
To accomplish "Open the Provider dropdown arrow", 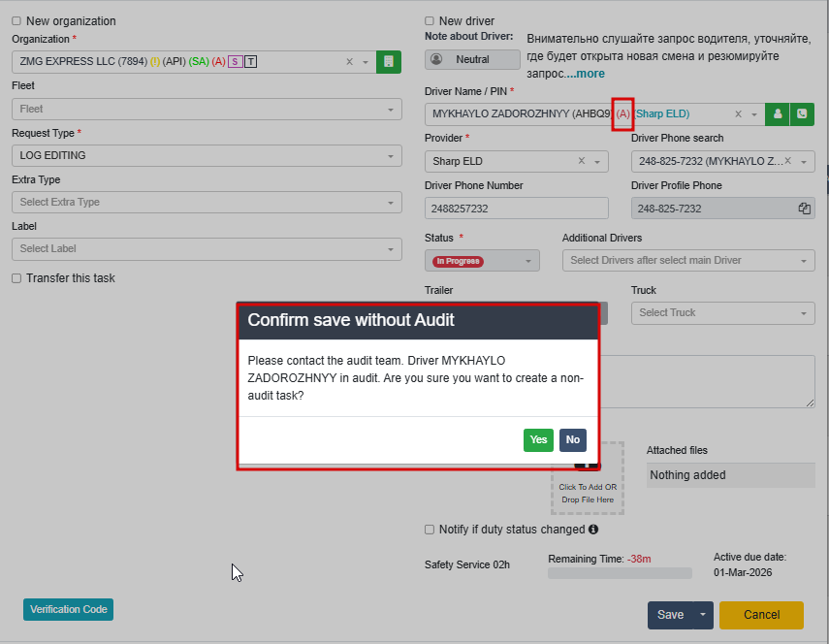I will (597, 162).
